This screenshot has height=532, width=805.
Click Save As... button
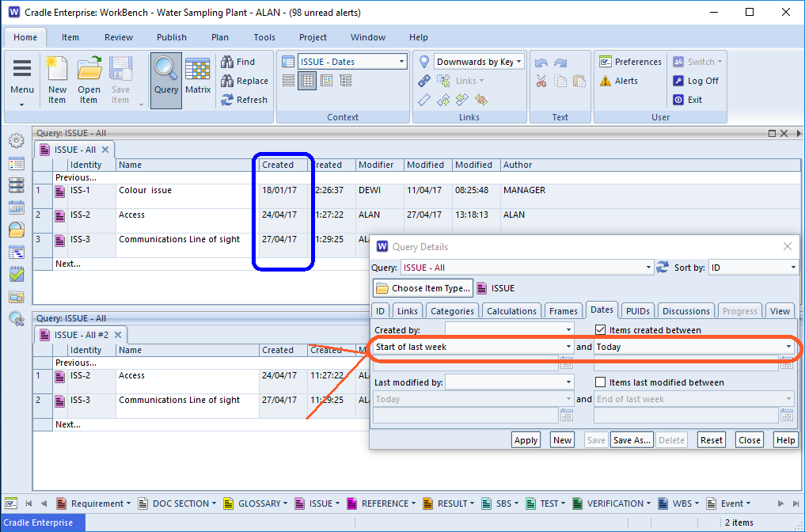(632, 440)
